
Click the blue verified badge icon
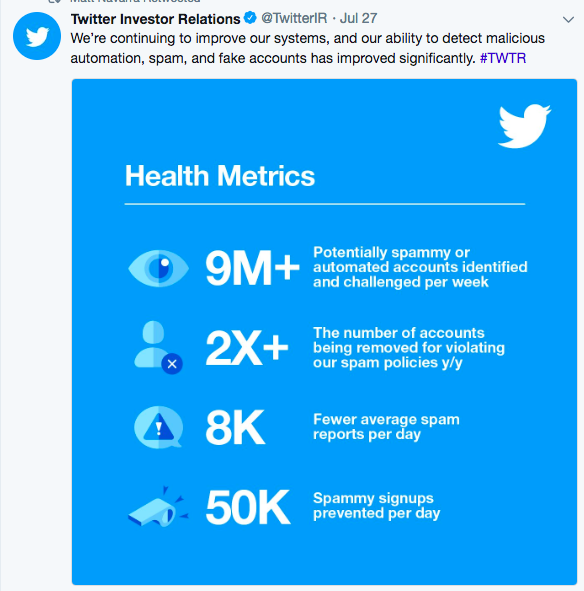point(250,18)
